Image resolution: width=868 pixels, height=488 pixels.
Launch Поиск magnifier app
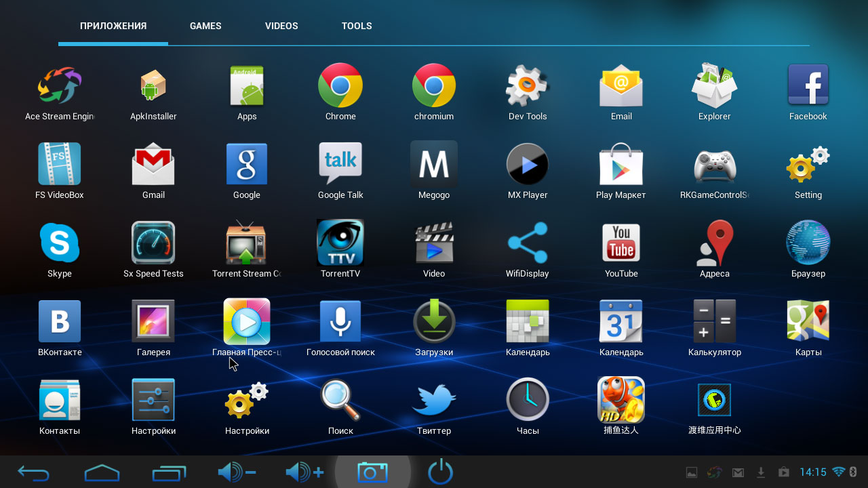(x=340, y=400)
